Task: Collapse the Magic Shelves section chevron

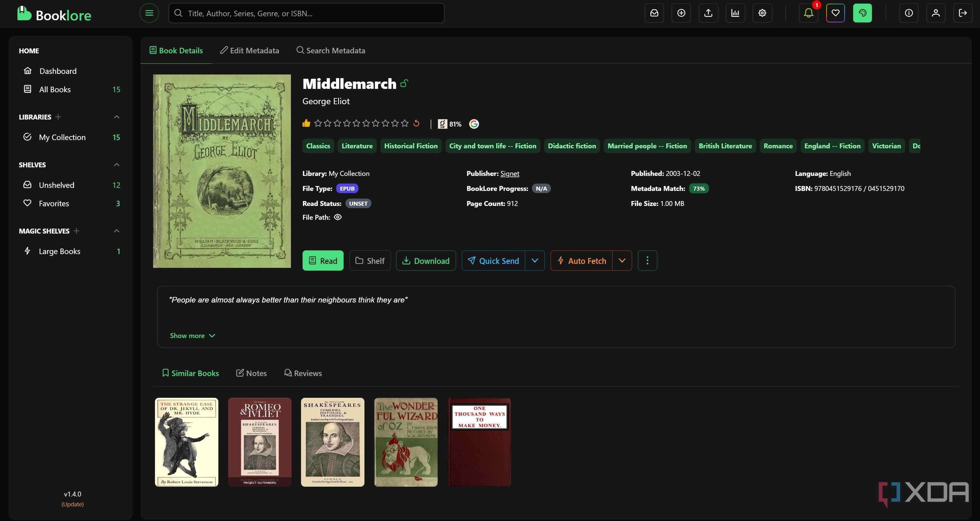Action: [x=117, y=231]
